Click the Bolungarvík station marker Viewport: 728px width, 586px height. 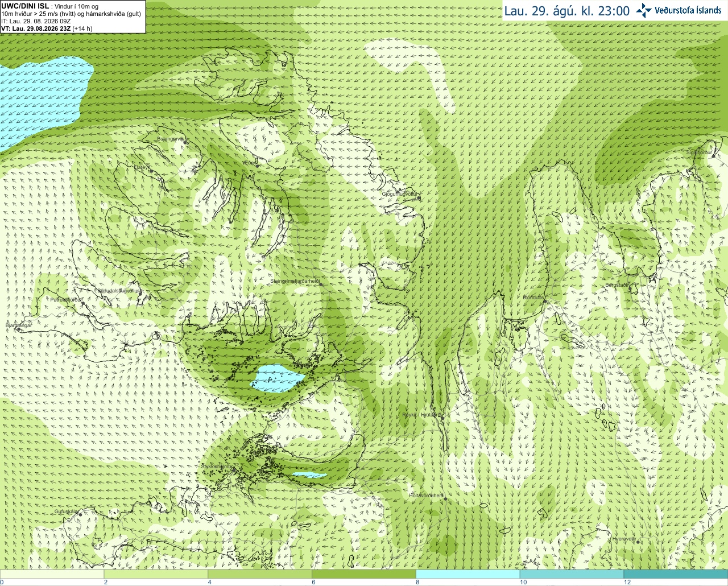coord(185,142)
